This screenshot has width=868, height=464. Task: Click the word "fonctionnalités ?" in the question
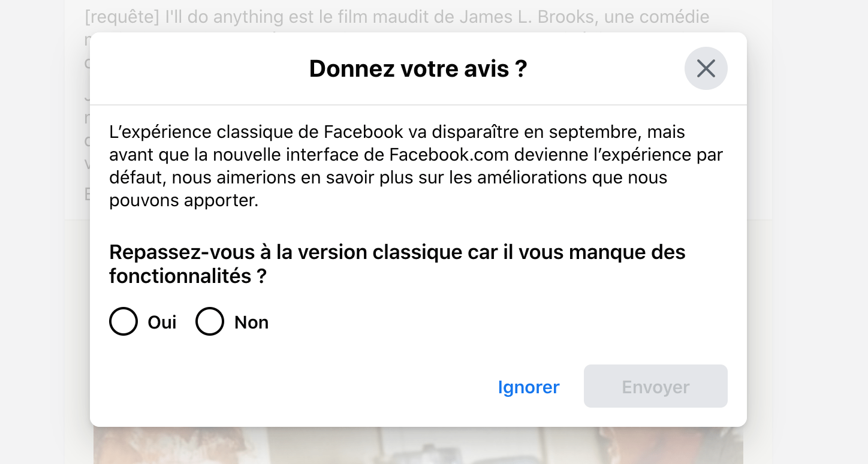coord(188,276)
